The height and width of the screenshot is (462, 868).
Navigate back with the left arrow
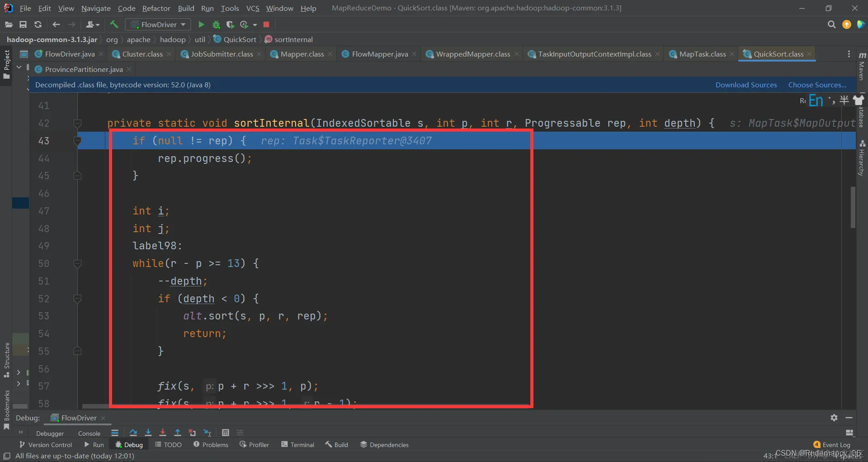56,24
